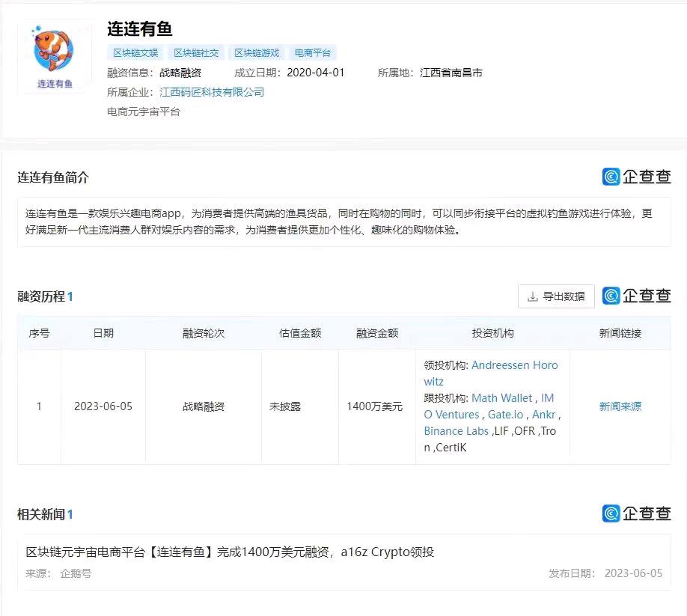
Task: Select the 区块链社交 tag
Action: click(196, 53)
